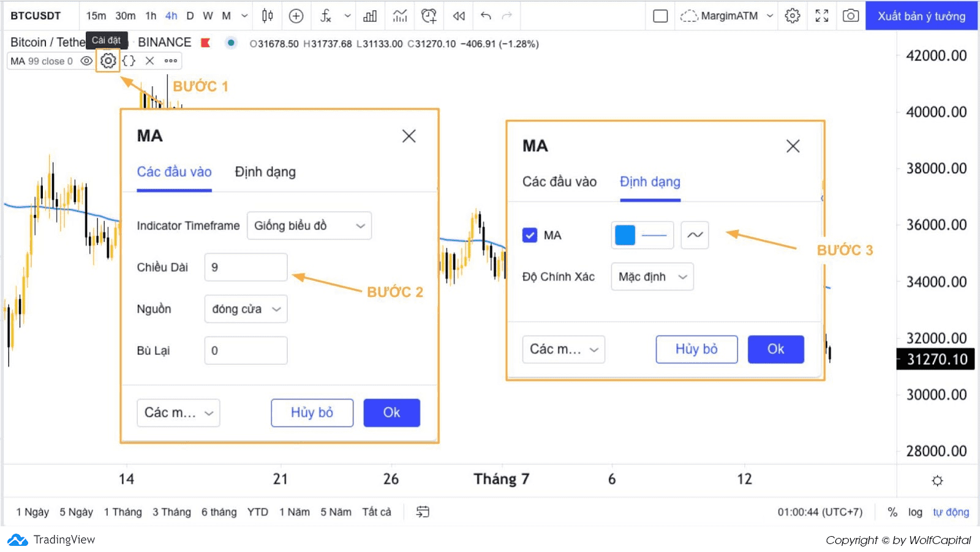Image resolution: width=980 pixels, height=552 pixels.
Task: Open chart settings gear in top toolbar
Action: tap(793, 16)
